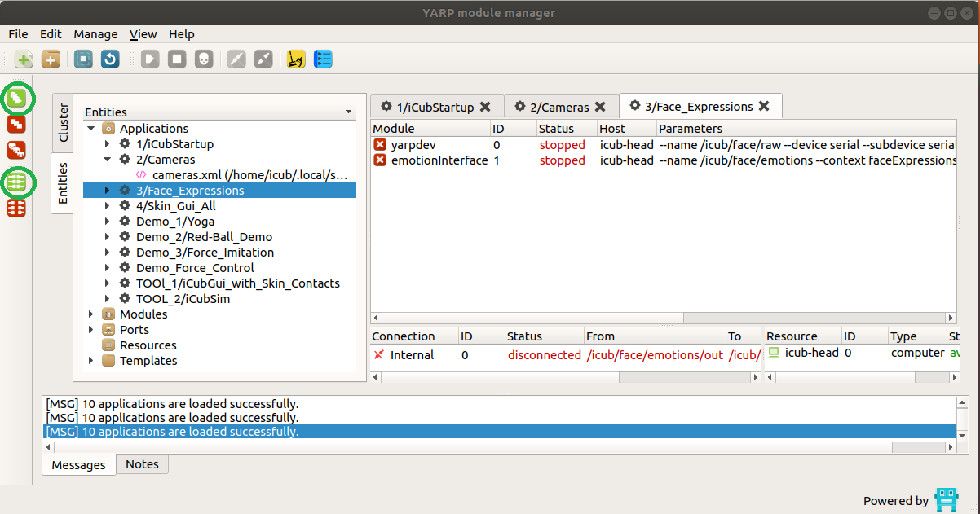
Task: Click the blue list icon in toolbar
Action: pyautogui.click(x=323, y=59)
